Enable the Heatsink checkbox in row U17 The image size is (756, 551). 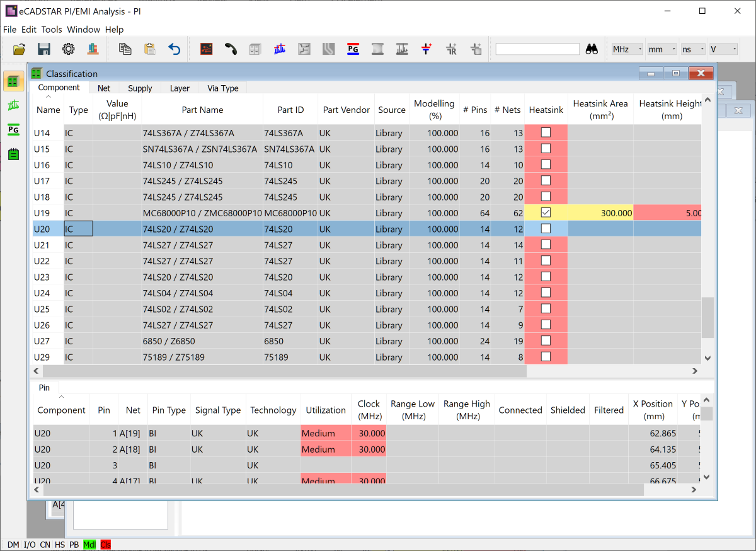(546, 181)
